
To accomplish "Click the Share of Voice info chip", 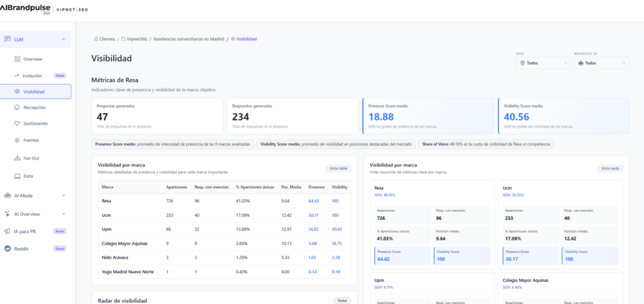I will [x=486, y=144].
